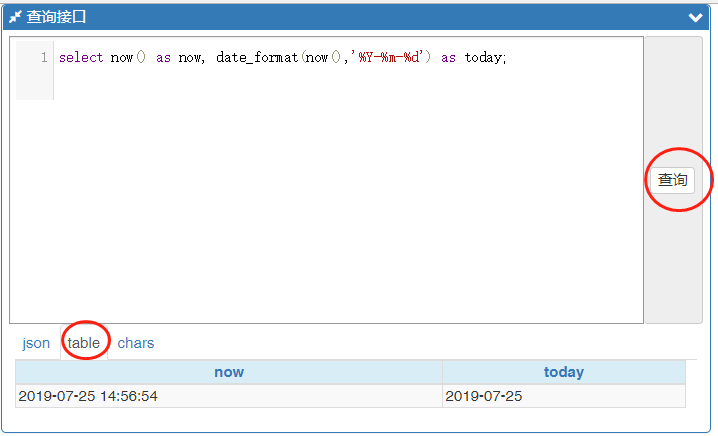The width and height of the screenshot is (718, 436).
Task: Click the today alias in the query
Action: [x=484, y=58]
